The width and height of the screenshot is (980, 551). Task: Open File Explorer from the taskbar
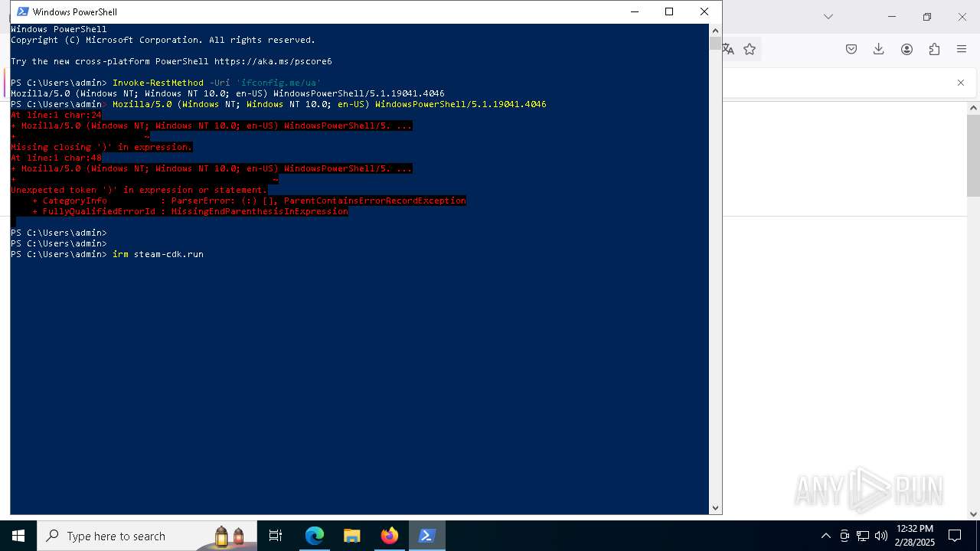(x=352, y=536)
